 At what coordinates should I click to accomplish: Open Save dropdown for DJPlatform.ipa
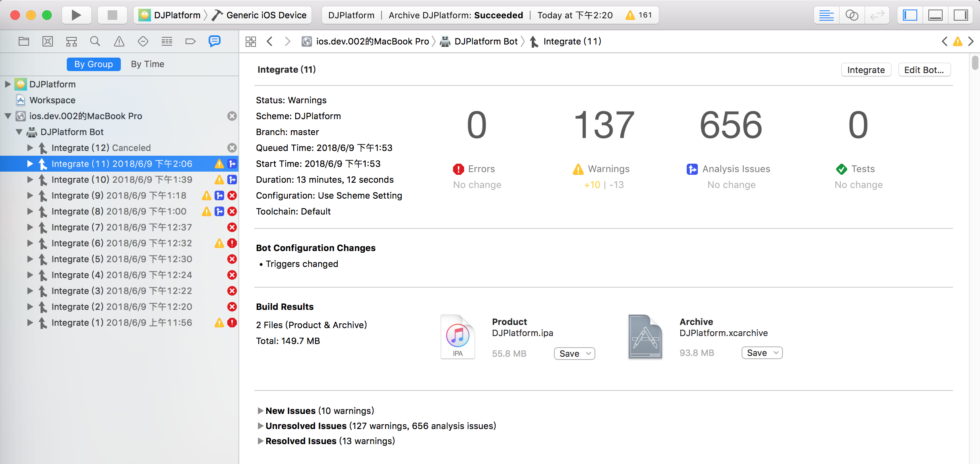coord(574,353)
